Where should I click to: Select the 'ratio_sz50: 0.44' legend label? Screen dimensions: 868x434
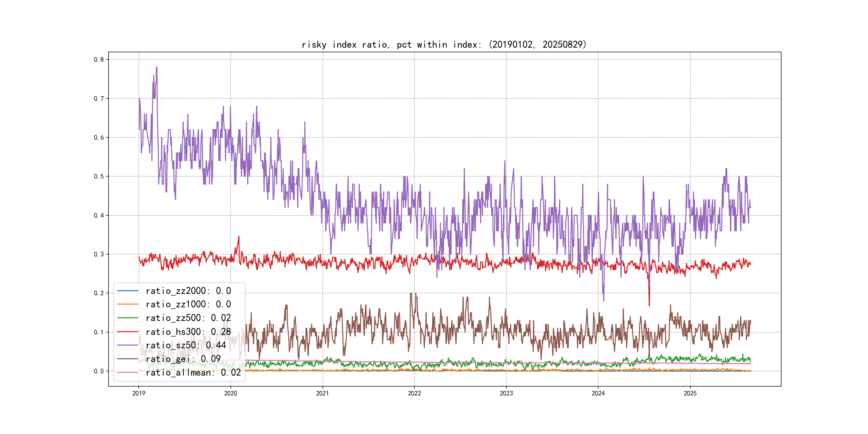tap(186, 345)
